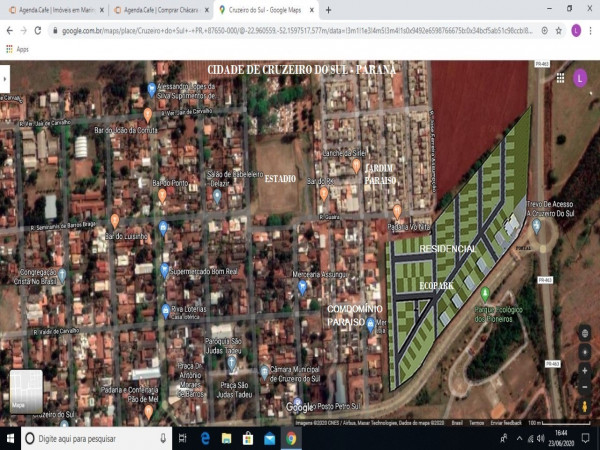Expand the collapsed side panel arrow

tap(4, 78)
